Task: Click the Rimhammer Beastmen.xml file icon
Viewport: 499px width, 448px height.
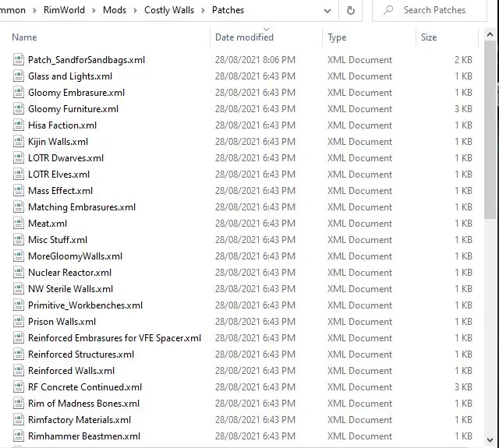Action: (19, 436)
